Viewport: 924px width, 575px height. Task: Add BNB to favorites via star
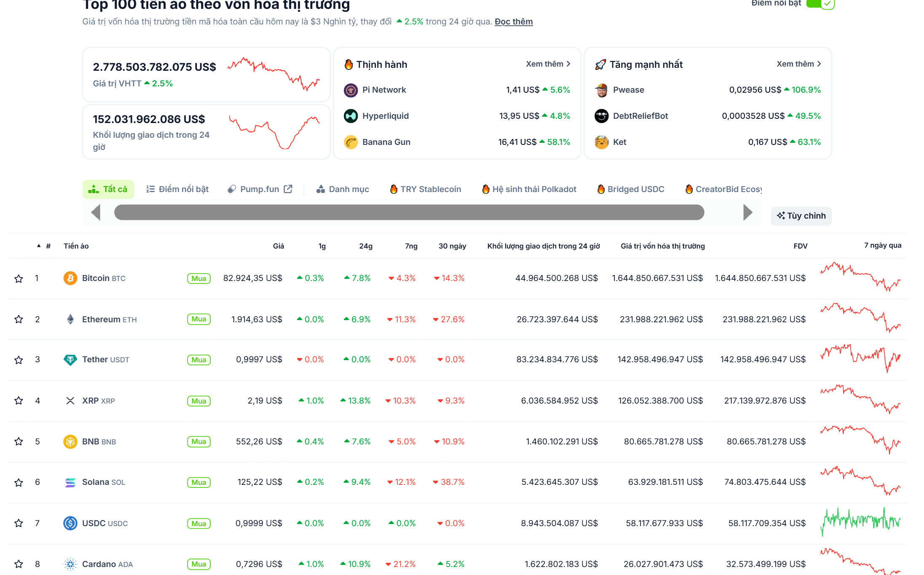click(x=19, y=441)
